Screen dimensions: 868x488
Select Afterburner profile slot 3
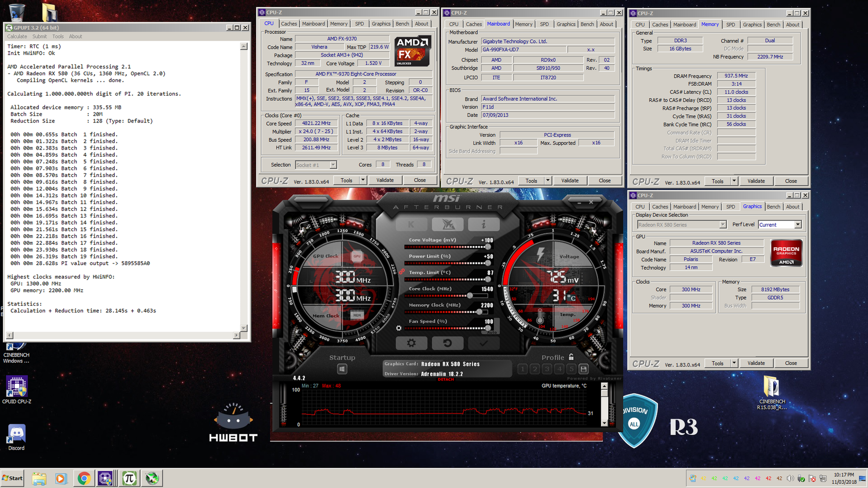tap(547, 369)
